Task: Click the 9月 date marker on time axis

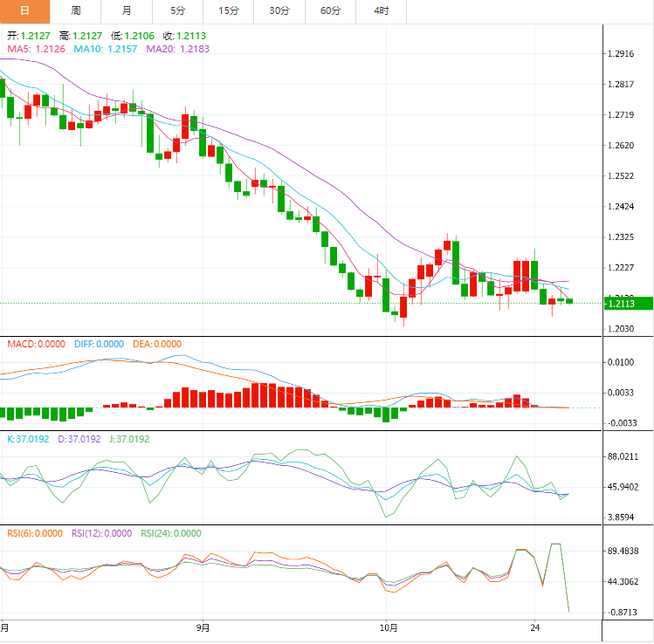Action: (x=203, y=627)
